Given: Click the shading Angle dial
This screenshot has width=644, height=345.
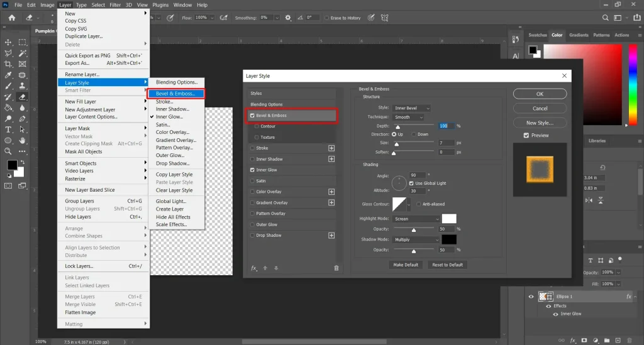Looking at the screenshot, I should click(399, 183).
